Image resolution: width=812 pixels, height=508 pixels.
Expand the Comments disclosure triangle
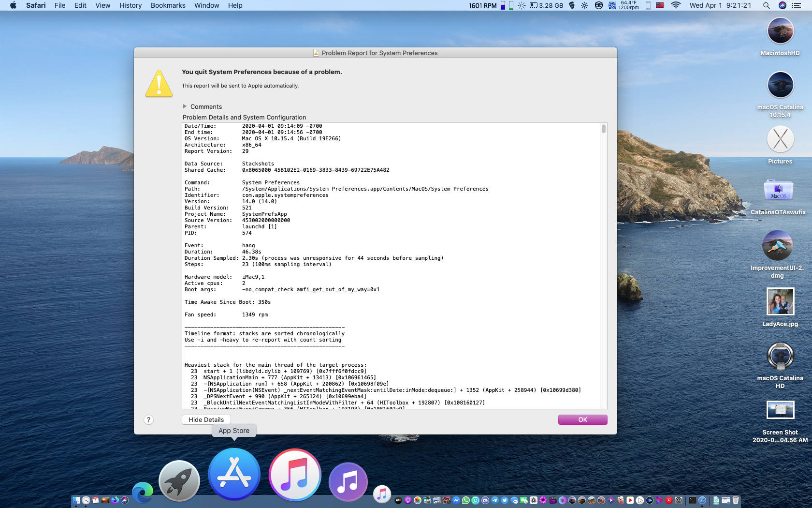185,106
